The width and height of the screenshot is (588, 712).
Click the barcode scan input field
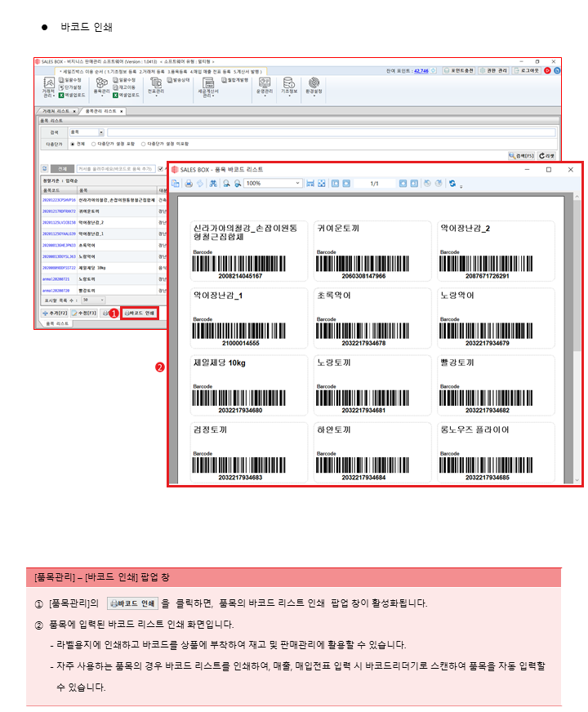pos(116,169)
